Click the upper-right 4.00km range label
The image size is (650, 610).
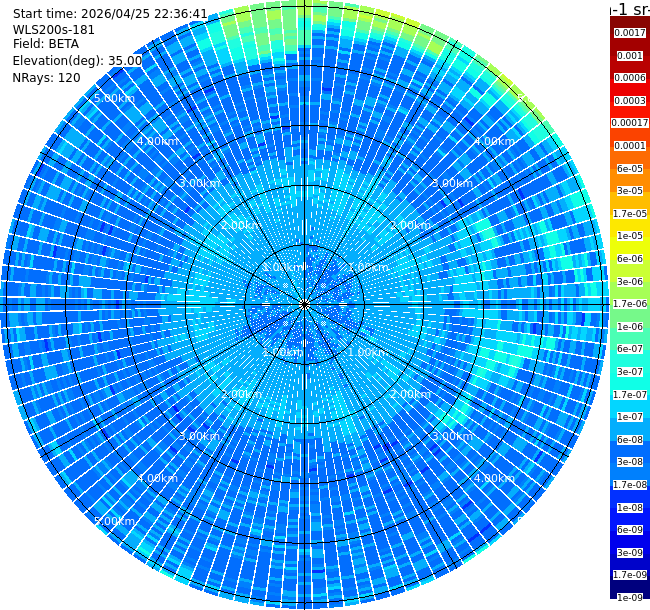[x=494, y=141]
